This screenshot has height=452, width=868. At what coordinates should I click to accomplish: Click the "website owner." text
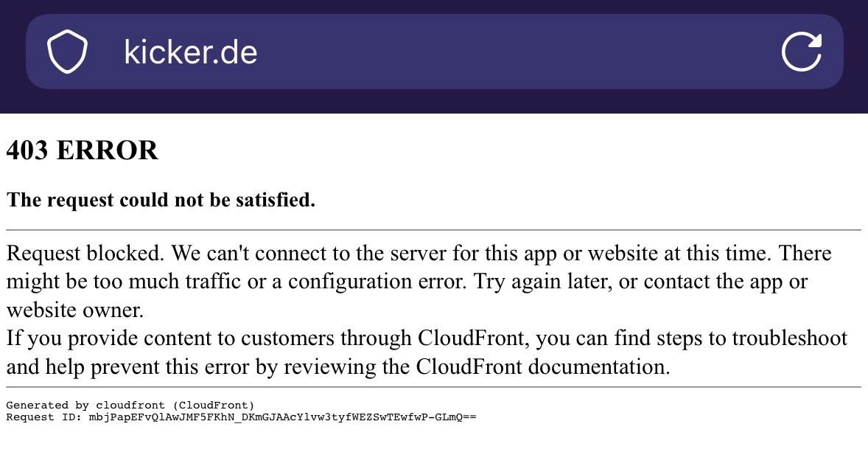tap(74, 310)
